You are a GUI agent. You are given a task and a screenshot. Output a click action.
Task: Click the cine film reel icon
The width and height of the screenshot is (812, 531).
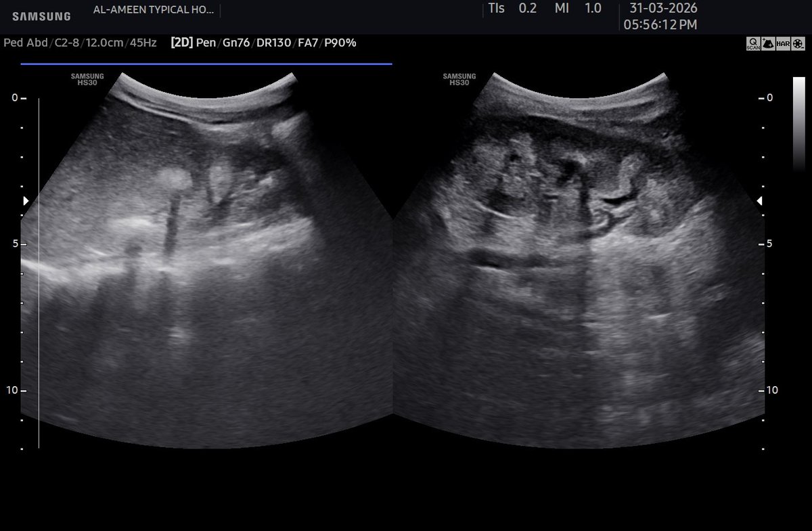click(798, 43)
